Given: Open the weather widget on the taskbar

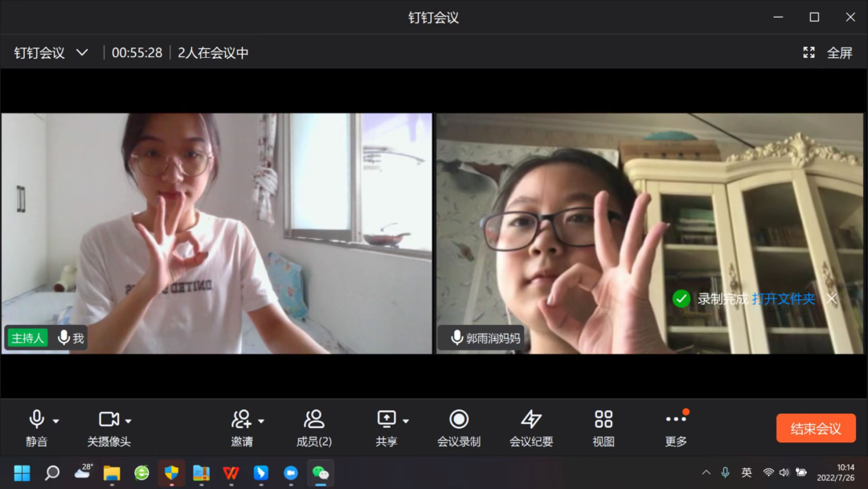Looking at the screenshot, I should (x=83, y=472).
